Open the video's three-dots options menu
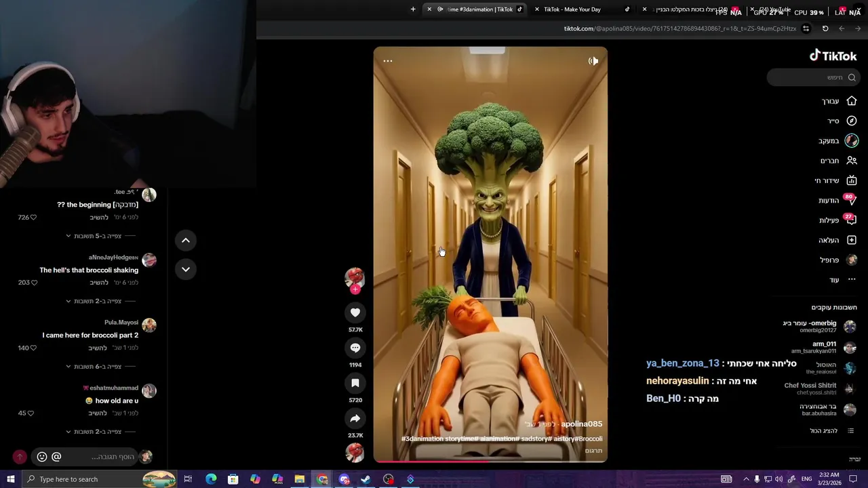Viewport: 868px width, 488px height. tap(388, 61)
